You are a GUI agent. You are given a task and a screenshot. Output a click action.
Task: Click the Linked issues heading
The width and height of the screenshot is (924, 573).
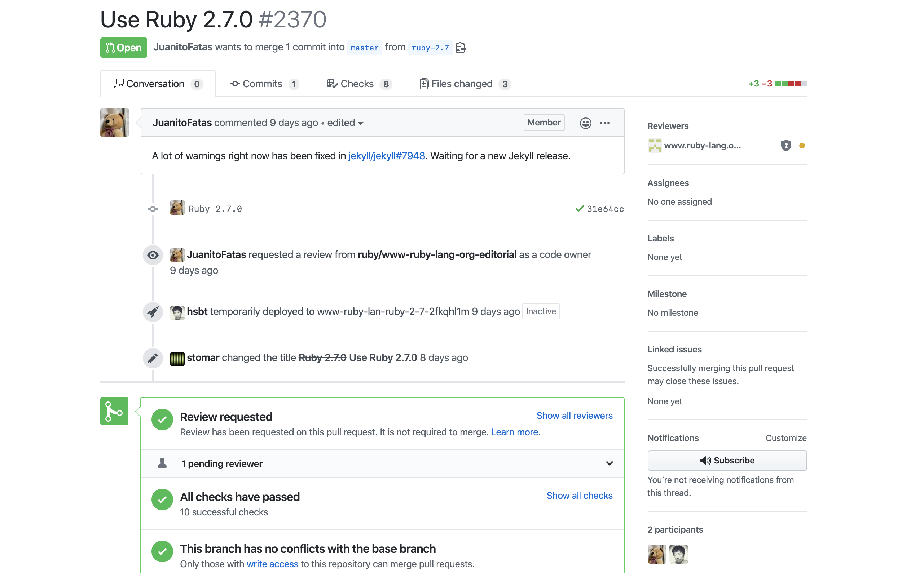(674, 350)
